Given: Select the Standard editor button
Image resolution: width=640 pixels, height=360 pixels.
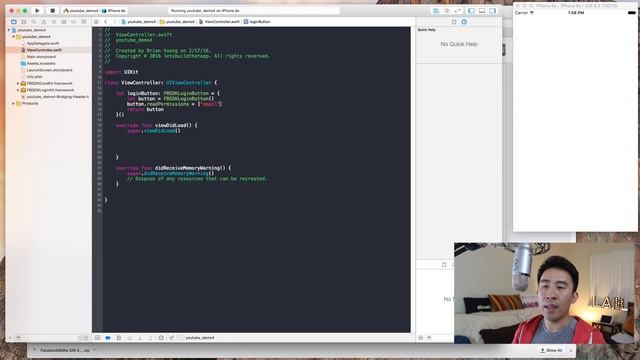Looking at the screenshot, I should [436, 11].
